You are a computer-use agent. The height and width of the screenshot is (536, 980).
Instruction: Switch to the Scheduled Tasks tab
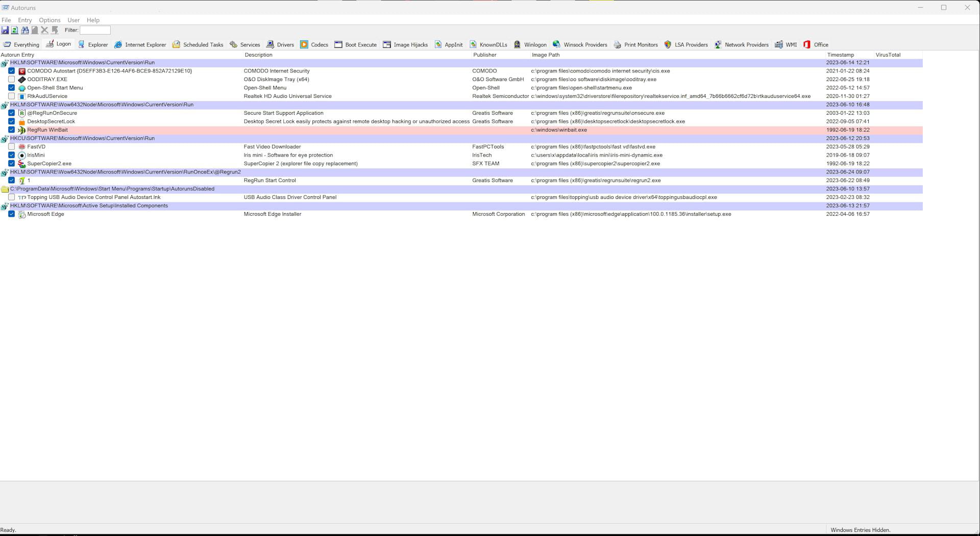coord(198,44)
